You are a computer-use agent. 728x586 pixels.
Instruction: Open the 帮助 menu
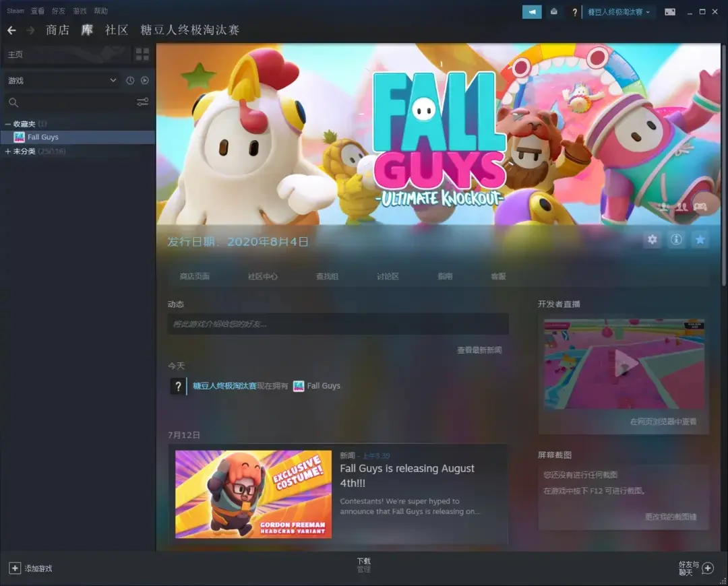click(100, 11)
